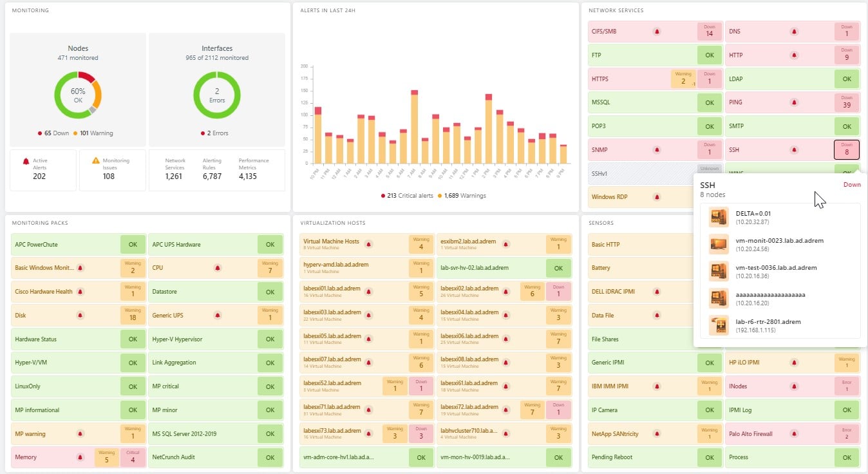Click the alert bell on labesxi02 host
868x474 pixels.
pyautogui.click(x=506, y=292)
